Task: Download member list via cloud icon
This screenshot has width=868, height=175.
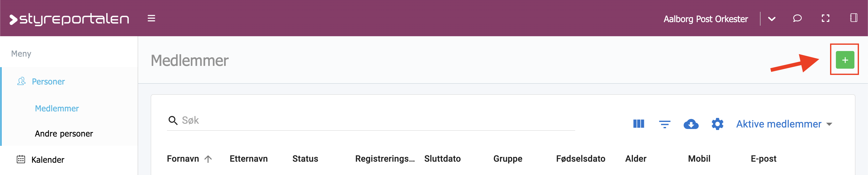Action: (691, 124)
